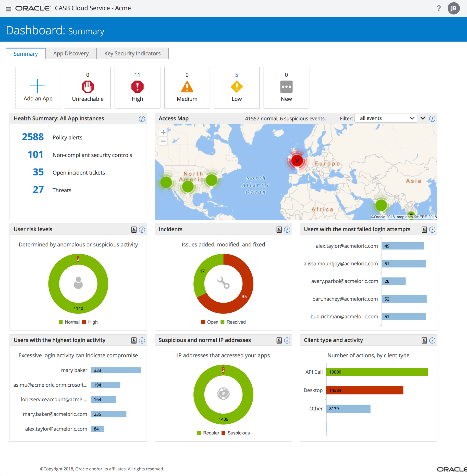The image size is (467, 476).
Task: Show info for failed login attempts panel
Action: pyautogui.click(x=432, y=230)
